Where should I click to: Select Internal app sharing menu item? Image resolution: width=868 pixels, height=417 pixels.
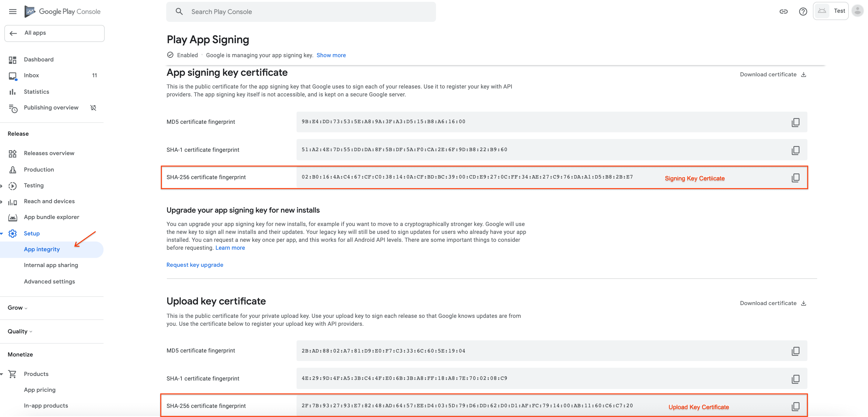coord(50,265)
